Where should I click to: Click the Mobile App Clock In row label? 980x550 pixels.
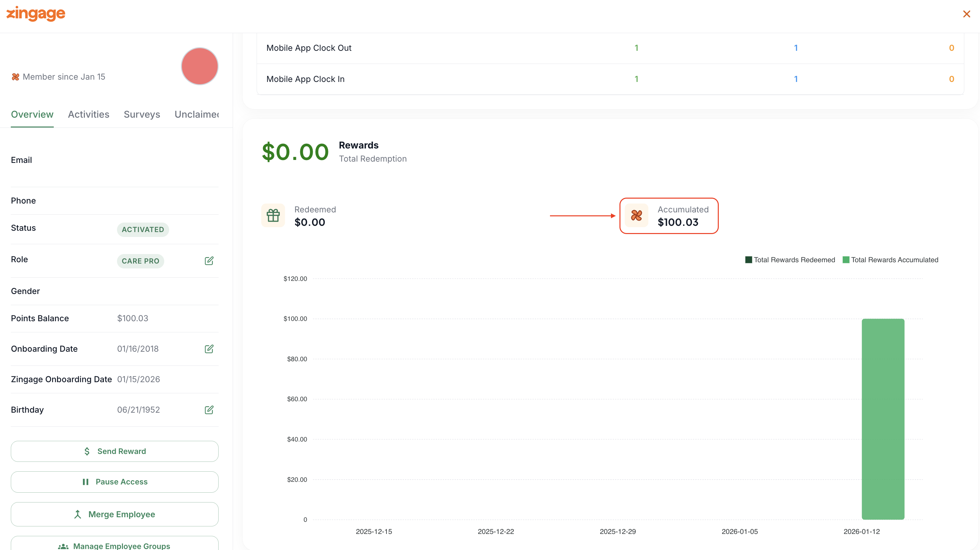305,79
